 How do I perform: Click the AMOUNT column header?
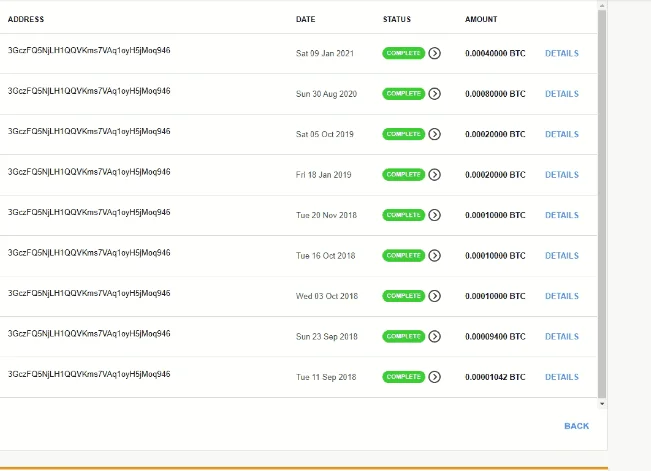point(481,19)
